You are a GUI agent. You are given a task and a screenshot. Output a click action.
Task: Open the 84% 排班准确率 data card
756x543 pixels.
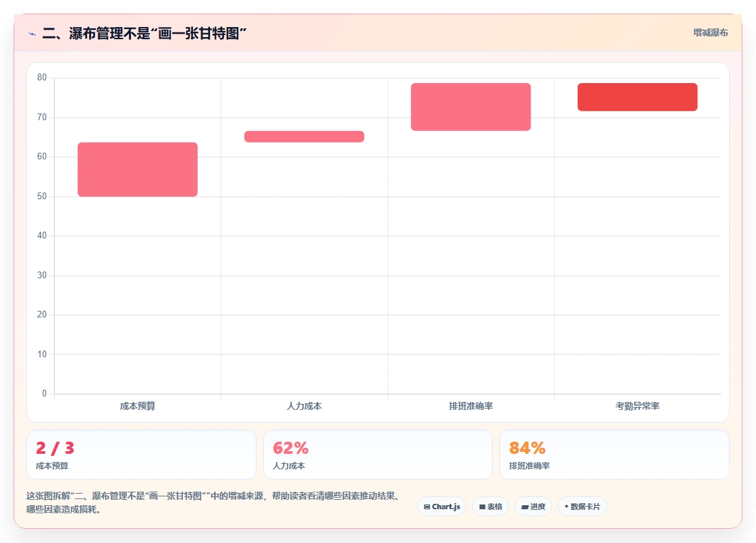pyautogui.click(x=614, y=455)
